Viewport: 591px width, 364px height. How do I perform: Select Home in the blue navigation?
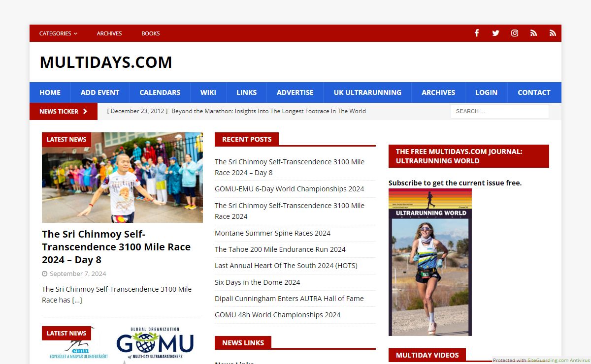click(50, 92)
